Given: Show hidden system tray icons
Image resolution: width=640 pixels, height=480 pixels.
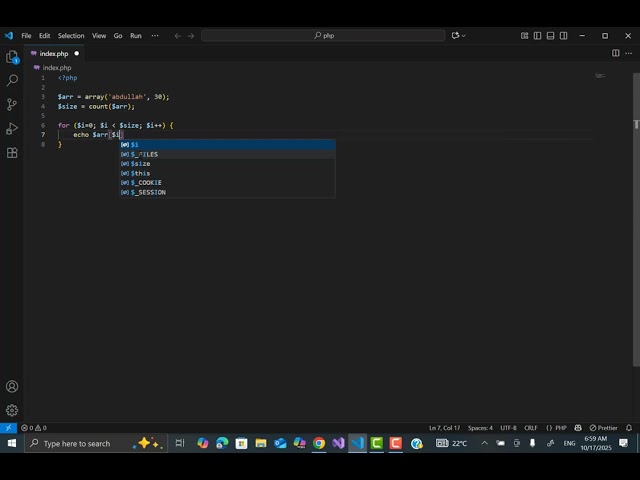Looking at the screenshot, I should pos(484,443).
